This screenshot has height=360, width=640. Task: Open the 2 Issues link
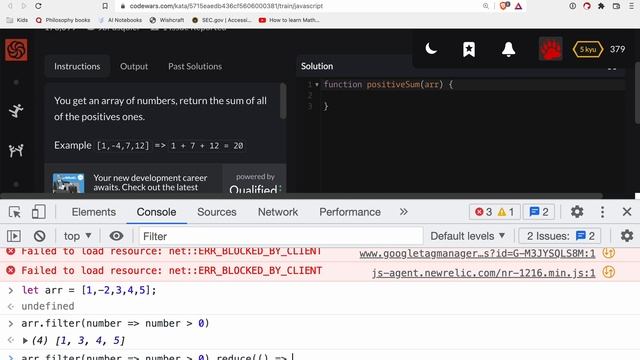[560, 236]
